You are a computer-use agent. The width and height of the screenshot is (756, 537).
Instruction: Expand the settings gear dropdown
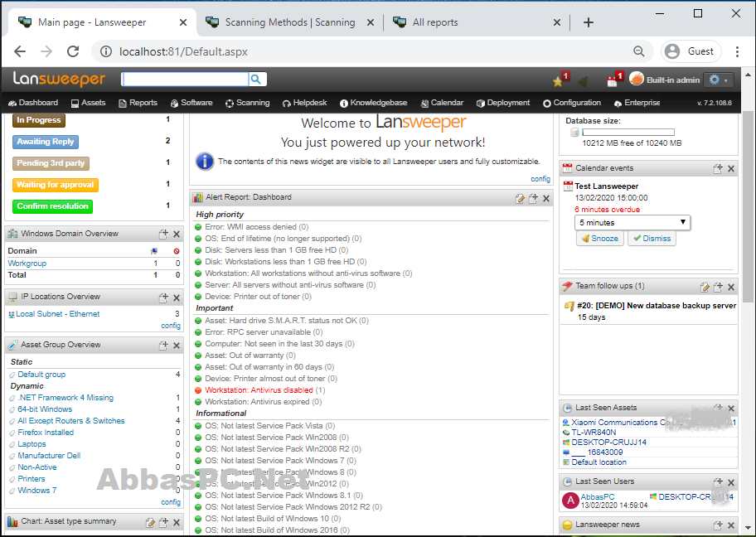click(x=718, y=80)
